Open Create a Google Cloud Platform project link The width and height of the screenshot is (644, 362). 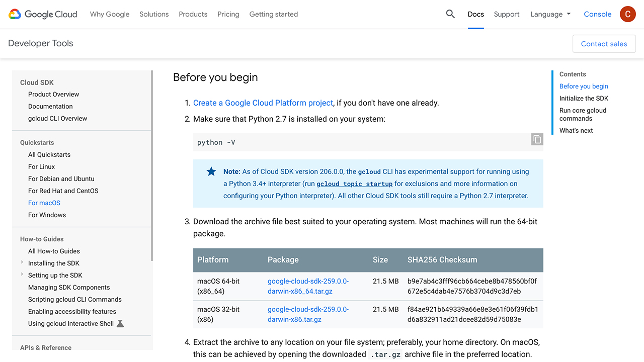pyautogui.click(x=263, y=103)
